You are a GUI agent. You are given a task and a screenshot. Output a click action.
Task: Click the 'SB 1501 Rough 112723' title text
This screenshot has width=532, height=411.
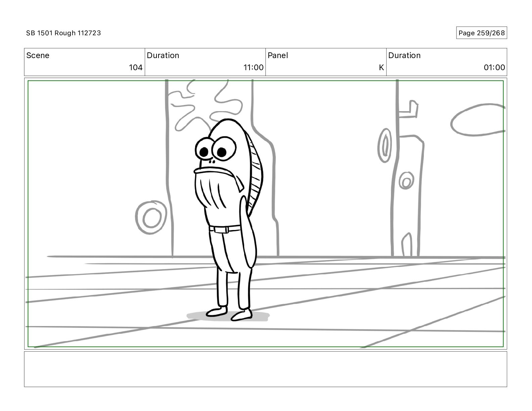(63, 33)
